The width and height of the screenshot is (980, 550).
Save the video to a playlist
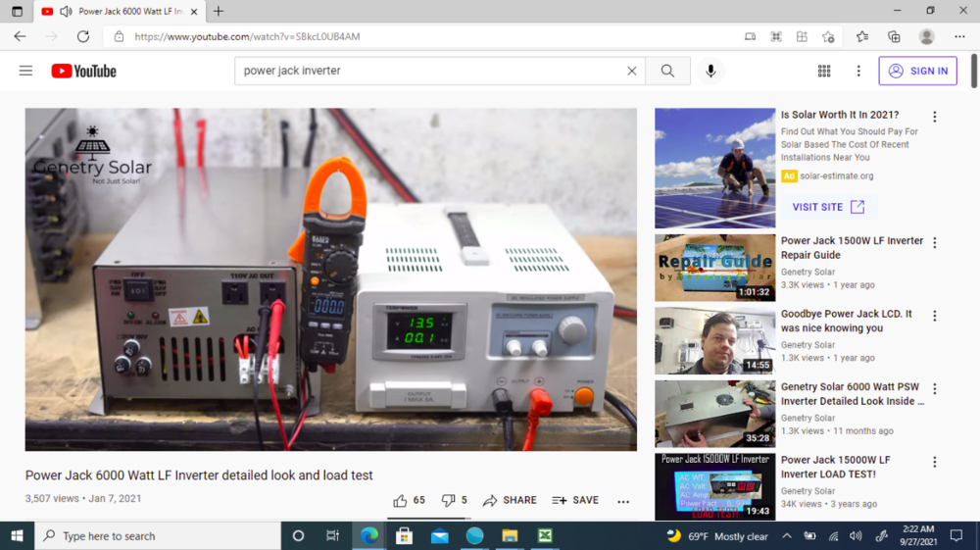[x=575, y=501]
